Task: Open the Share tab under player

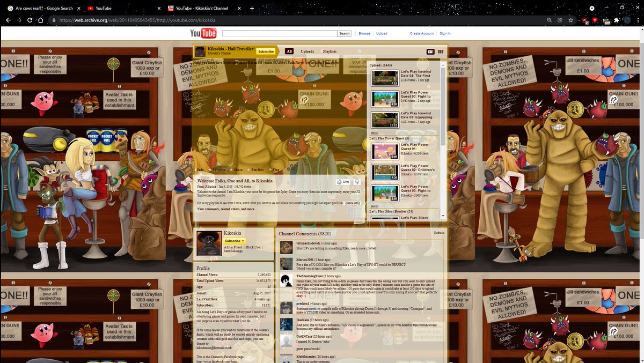Action: [238, 169]
